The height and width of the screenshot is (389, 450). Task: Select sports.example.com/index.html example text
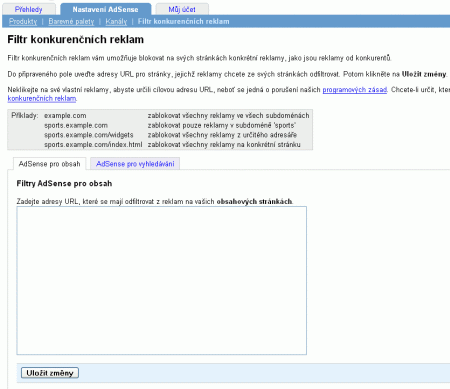[93, 145]
